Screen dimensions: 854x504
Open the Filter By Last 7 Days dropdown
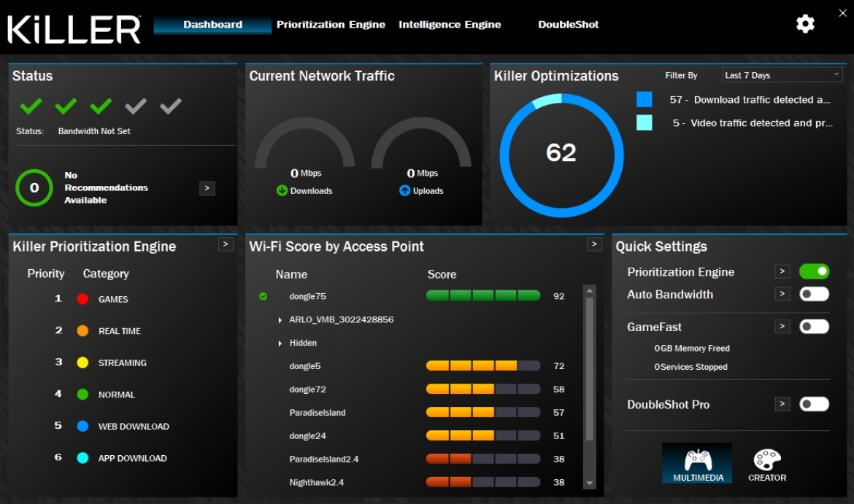(782, 75)
